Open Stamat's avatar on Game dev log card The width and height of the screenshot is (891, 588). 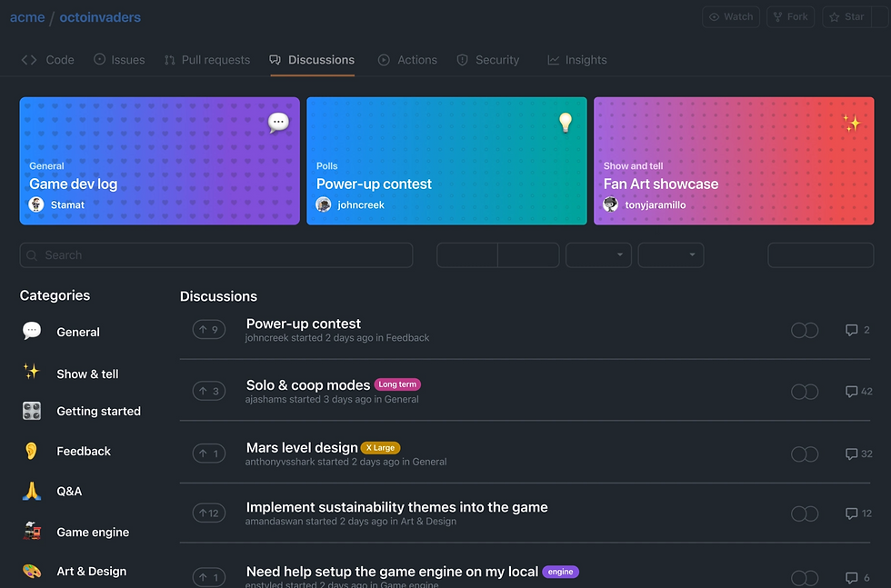36,204
